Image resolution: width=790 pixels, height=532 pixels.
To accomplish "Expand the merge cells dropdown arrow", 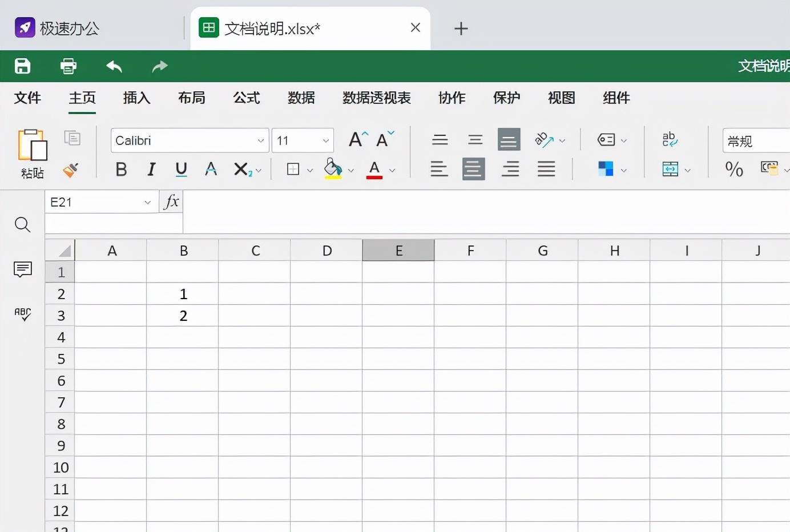I will [688, 170].
